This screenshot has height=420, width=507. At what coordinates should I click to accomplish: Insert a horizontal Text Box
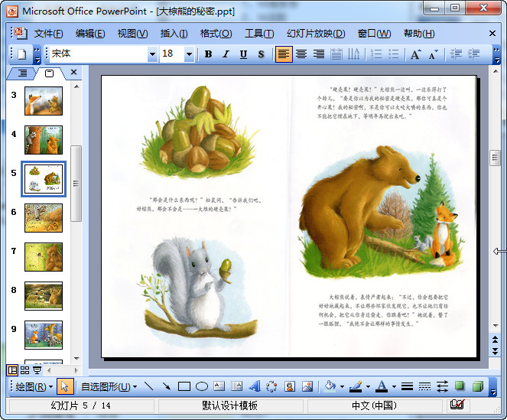pyautogui.click(x=219, y=386)
